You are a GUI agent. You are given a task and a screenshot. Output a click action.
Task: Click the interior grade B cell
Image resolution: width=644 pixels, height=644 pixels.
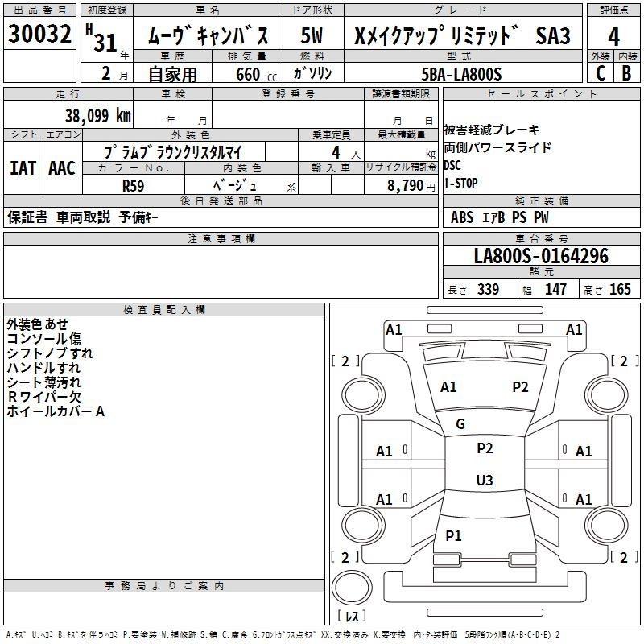627,72
